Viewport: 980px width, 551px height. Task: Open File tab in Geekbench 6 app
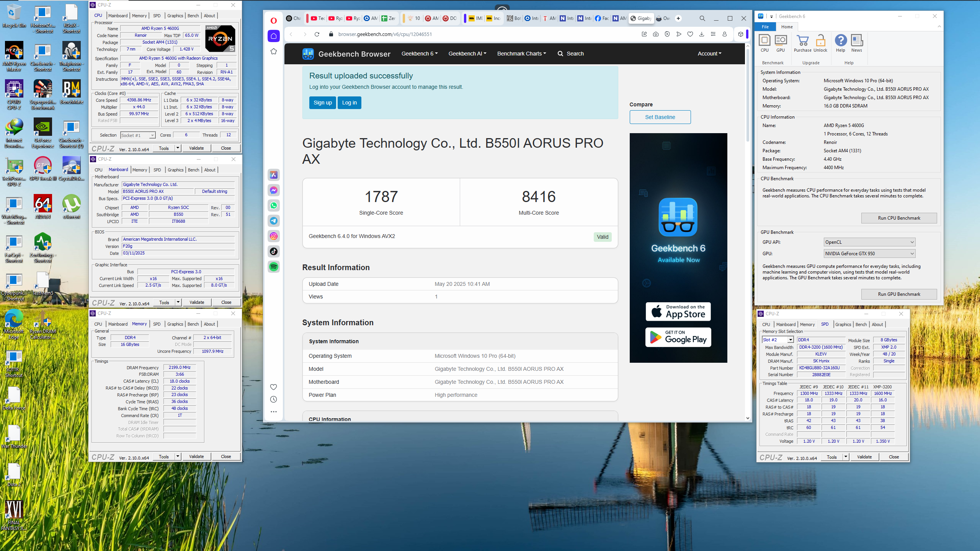point(765,27)
